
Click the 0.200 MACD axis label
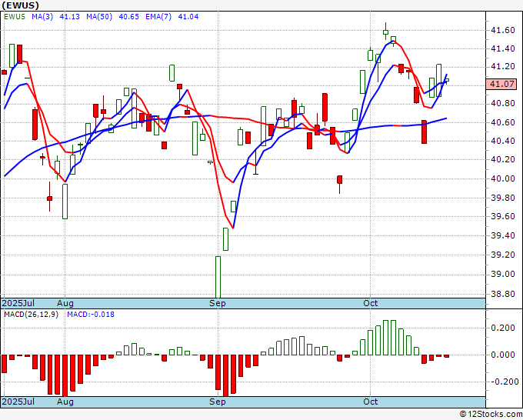503,328
